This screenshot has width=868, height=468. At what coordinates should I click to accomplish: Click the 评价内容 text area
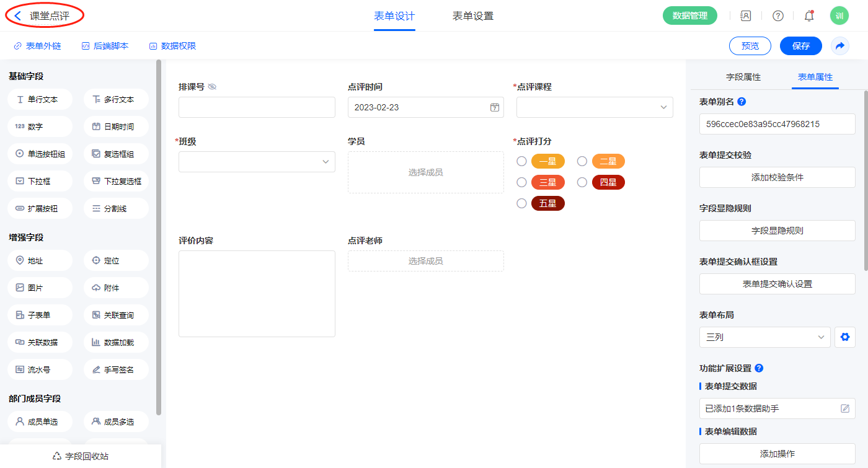[x=257, y=293]
